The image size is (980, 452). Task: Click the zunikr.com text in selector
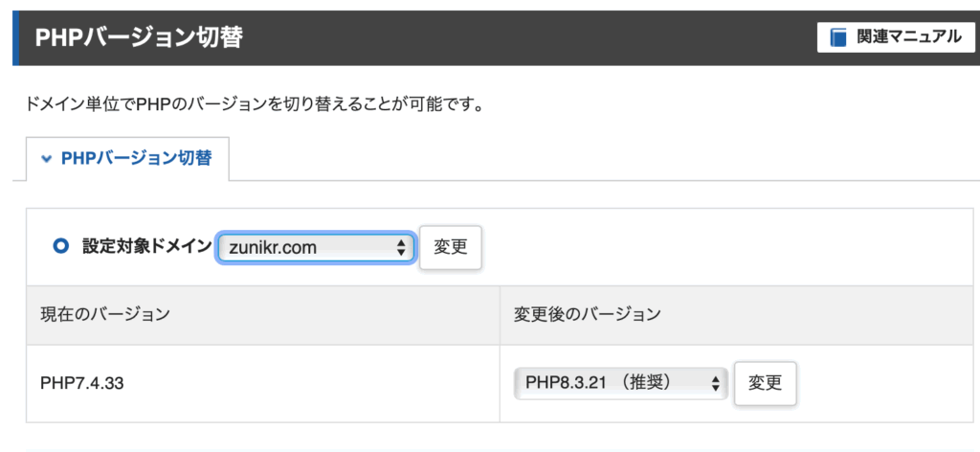pos(273,248)
